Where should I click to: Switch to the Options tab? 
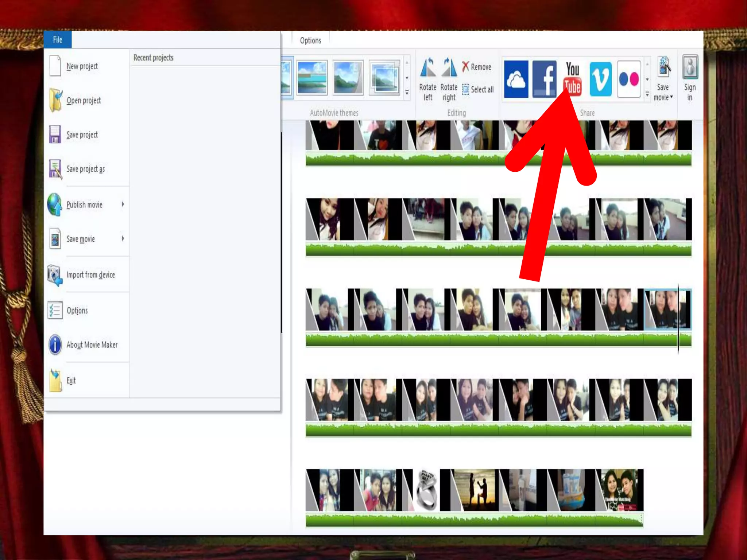pos(310,40)
